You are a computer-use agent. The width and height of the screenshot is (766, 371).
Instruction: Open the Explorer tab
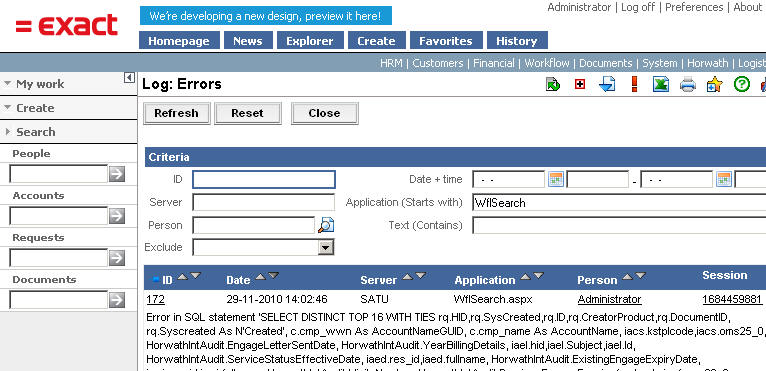pyautogui.click(x=310, y=41)
